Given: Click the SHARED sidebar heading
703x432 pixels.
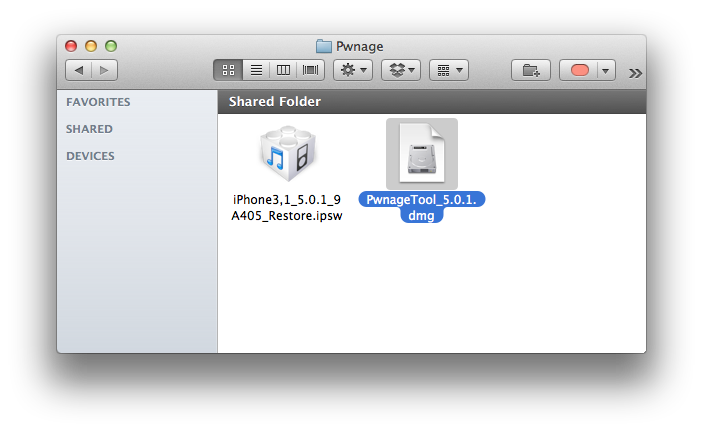Looking at the screenshot, I should [x=89, y=129].
